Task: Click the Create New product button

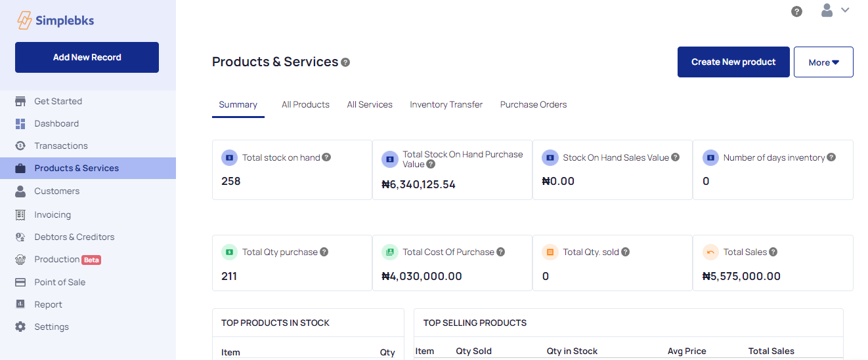Action: [733, 62]
